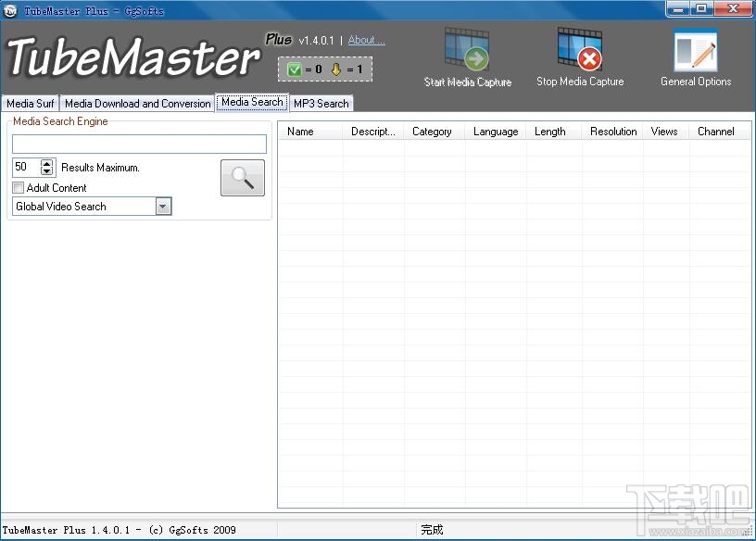756x541 pixels.
Task: Focus the media search text field
Action: [x=139, y=144]
